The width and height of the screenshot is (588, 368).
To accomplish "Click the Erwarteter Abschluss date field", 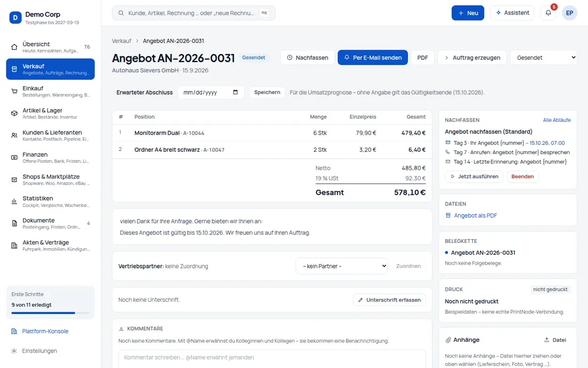I will point(211,93).
